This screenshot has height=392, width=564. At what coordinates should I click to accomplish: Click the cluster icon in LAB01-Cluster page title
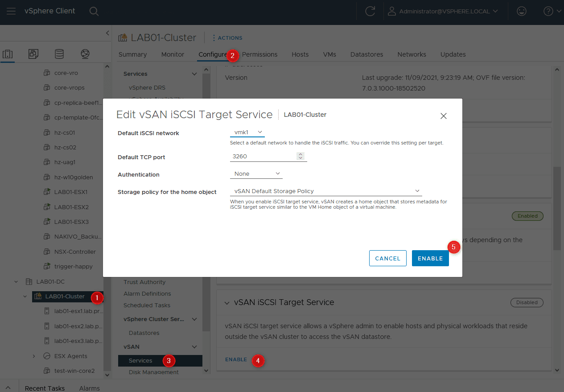coord(123,38)
